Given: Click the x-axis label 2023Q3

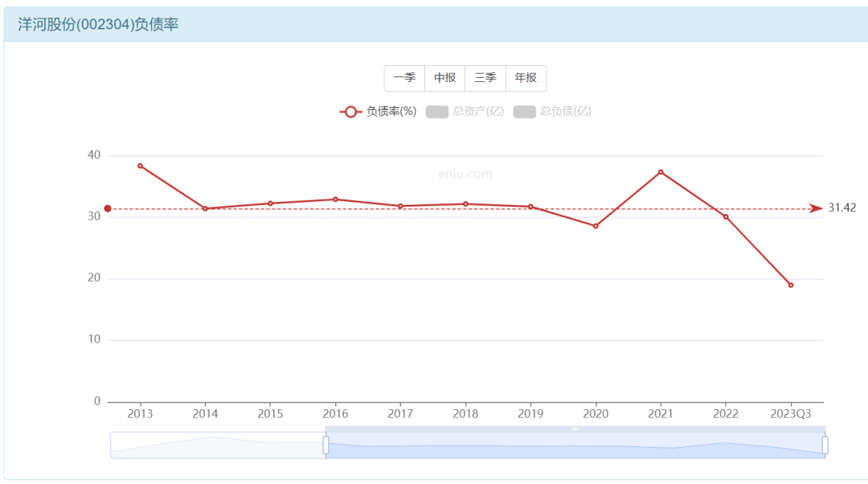Looking at the screenshot, I should tap(791, 414).
